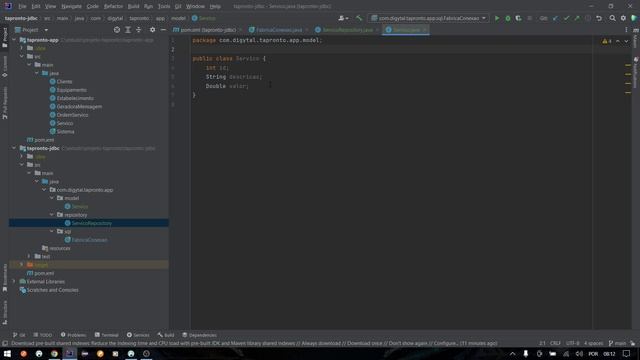Change UTF-8 file encoding in status bar

[572, 343]
